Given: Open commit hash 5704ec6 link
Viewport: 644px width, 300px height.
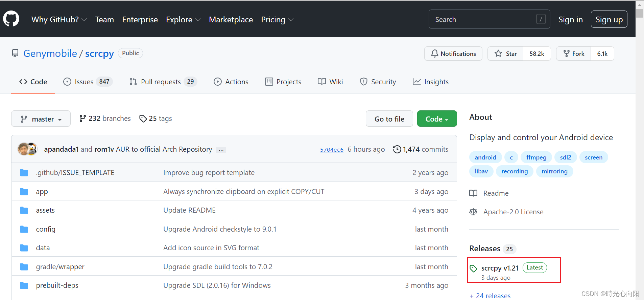Looking at the screenshot, I should click(332, 150).
